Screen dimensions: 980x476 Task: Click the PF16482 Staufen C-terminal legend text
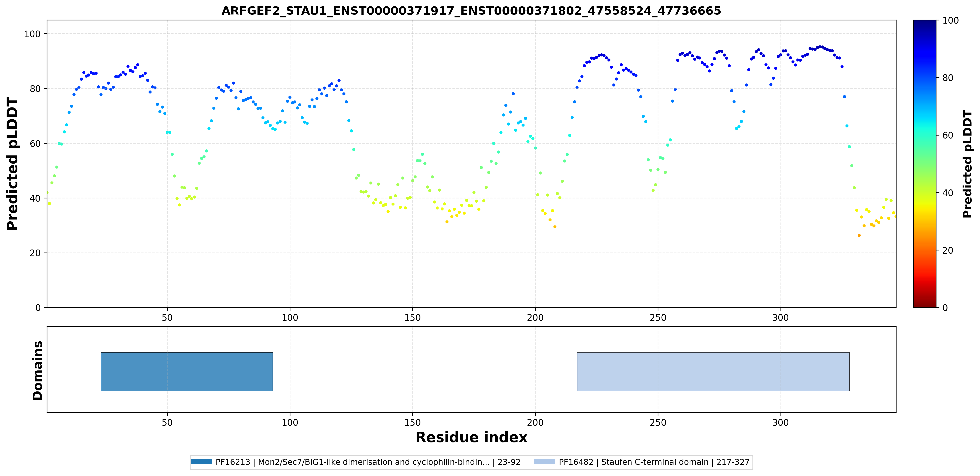coord(654,462)
